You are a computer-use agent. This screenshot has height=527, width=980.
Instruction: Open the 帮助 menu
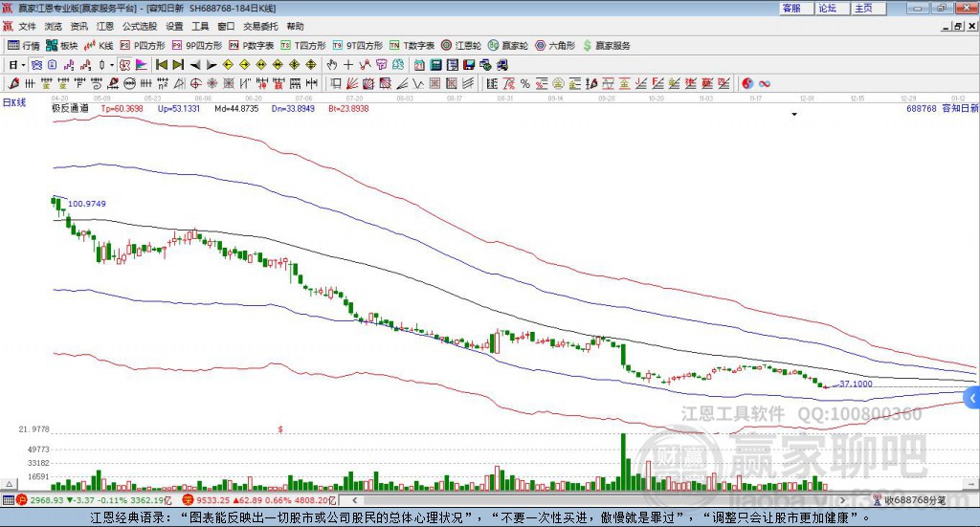[295, 26]
